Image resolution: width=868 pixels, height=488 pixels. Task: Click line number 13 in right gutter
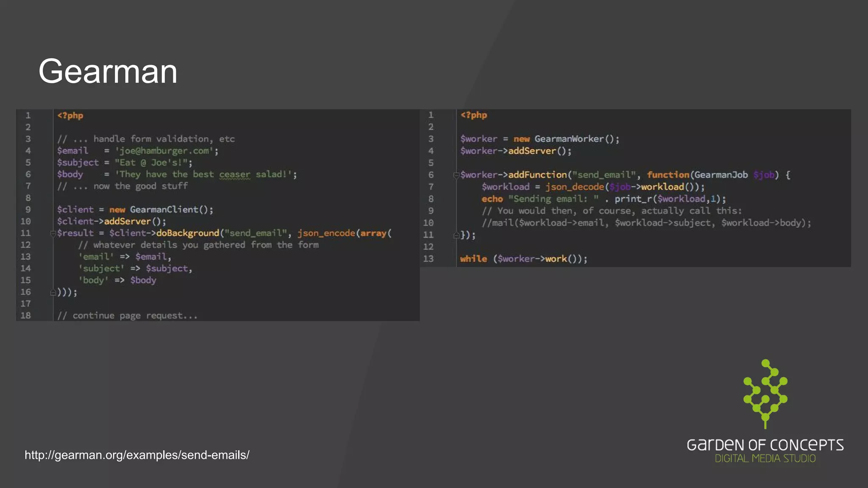pyautogui.click(x=428, y=259)
